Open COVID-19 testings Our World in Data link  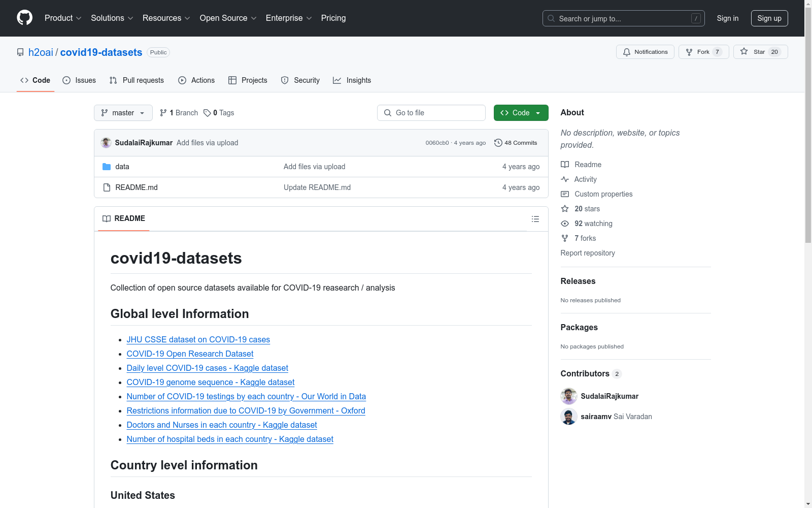[x=246, y=396]
